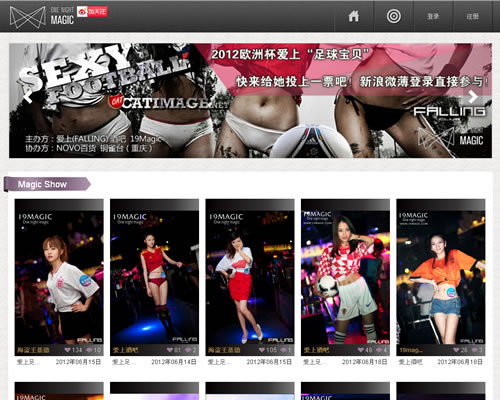Click the target circle icon in header
The width and height of the screenshot is (500, 400).
(394, 16)
